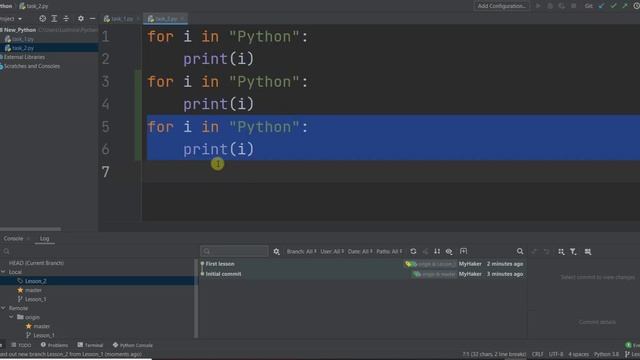The width and height of the screenshot is (640, 360).
Task: Open Terminal tool window tab
Action: pos(90,345)
